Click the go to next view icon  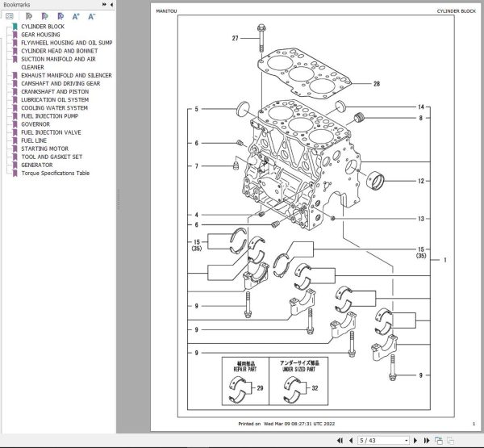[x=438, y=441]
